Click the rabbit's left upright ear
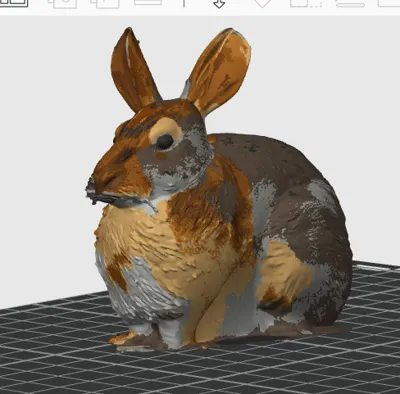Image resolution: width=400 pixels, height=394 pixels. point(133,70)
